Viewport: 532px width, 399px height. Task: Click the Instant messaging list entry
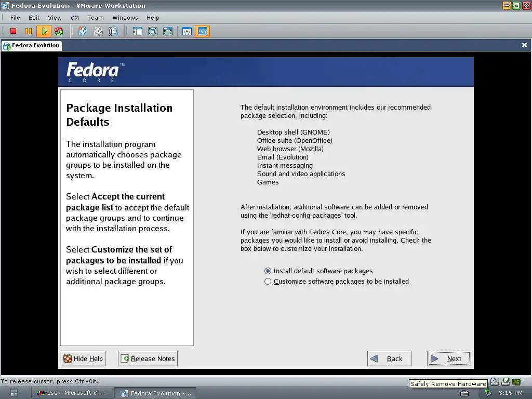coord(285,165)
